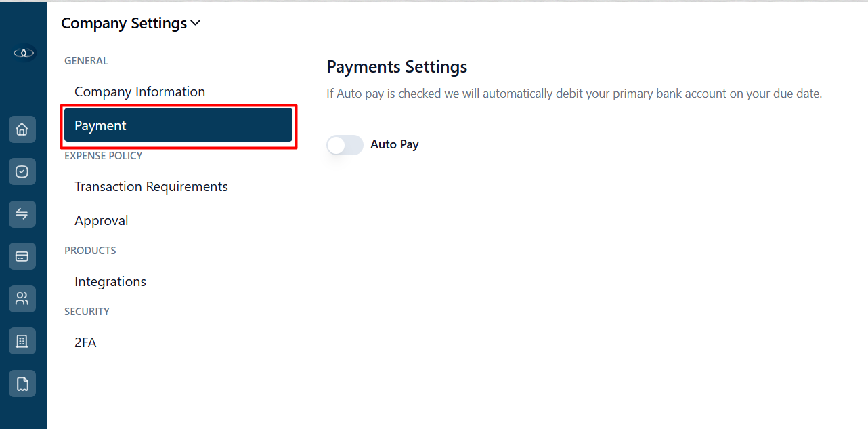Click the Auto Pay label text
The width and height of the screenshot is (868, 429).
coord(395,144)
